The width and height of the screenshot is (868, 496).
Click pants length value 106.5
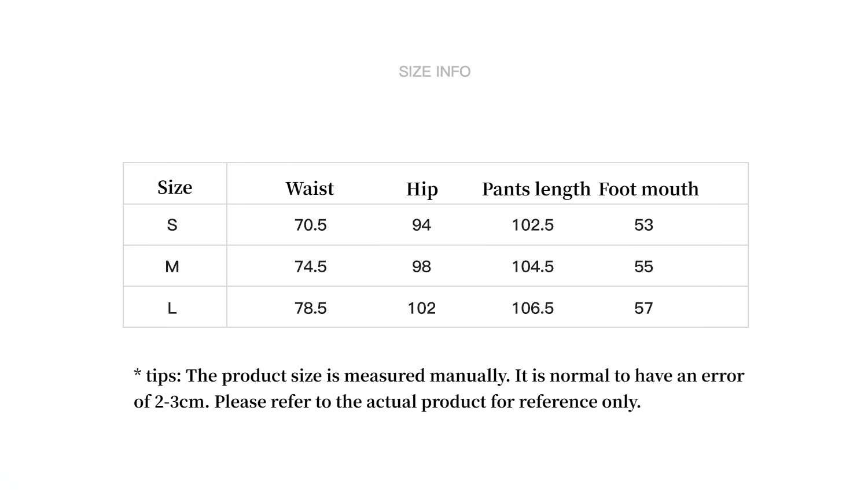tap(532, 308)
